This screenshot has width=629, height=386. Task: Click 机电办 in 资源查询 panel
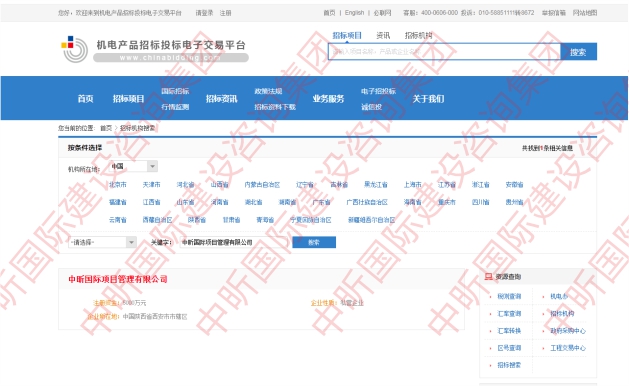point(559,297)
